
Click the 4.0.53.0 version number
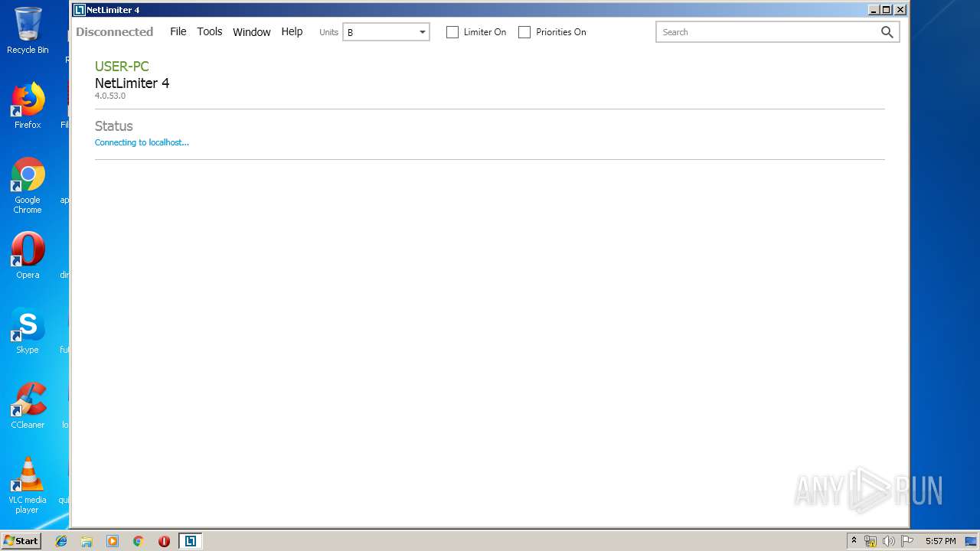tap(110, 96)
